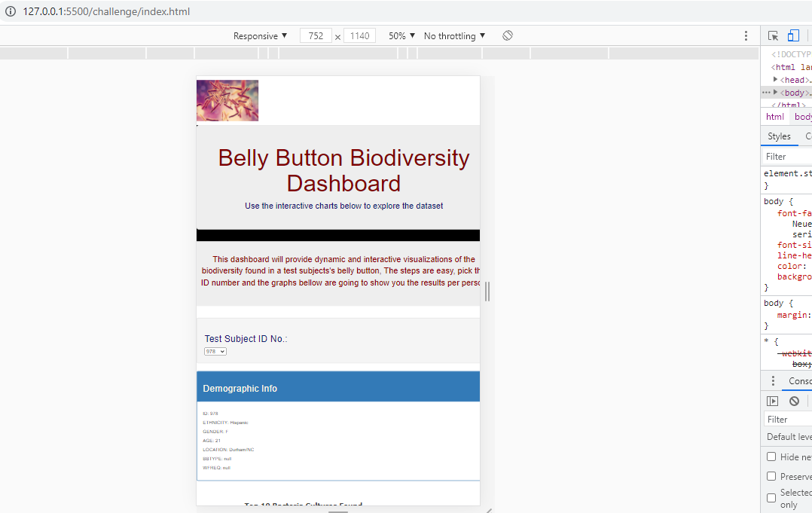Enable the Hide network checkbox
This screenshot has width=812, height=513.
(771, 456)
